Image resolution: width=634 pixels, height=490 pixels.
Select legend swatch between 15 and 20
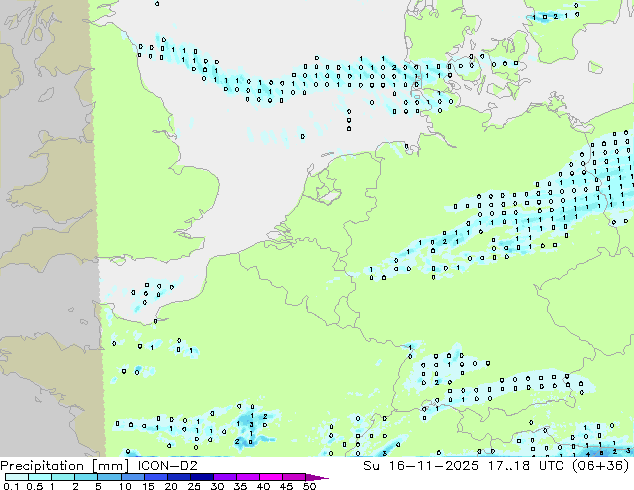[x=155, y=477]
